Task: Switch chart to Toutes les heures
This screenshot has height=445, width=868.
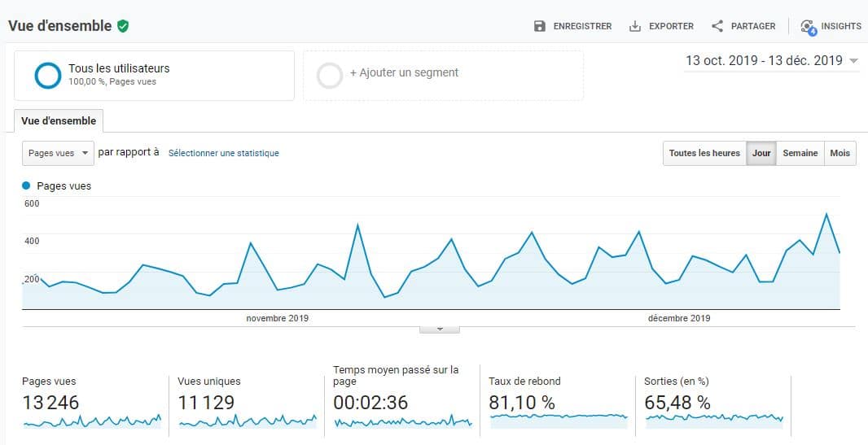Action: [704, 153]
